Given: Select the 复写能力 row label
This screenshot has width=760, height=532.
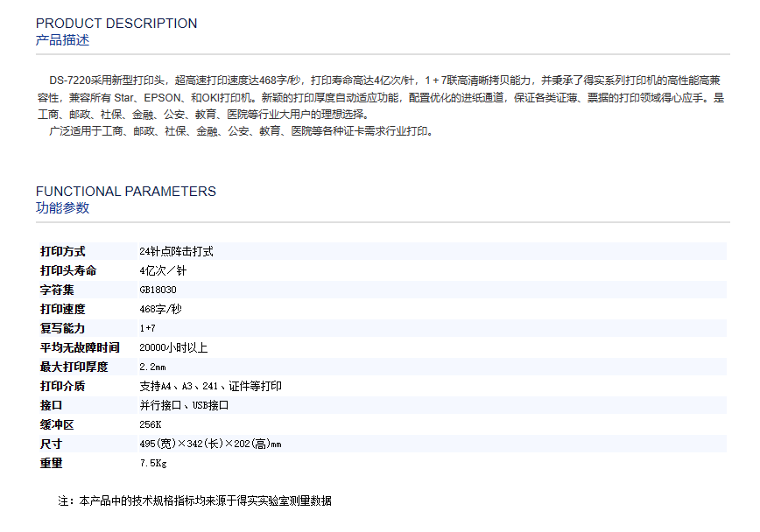Looking at the screenshot, I should point(63,328).
